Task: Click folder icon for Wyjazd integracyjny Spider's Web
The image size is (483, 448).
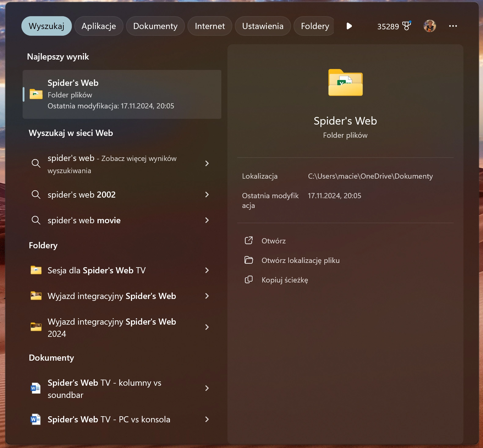Action: [36, 296]
